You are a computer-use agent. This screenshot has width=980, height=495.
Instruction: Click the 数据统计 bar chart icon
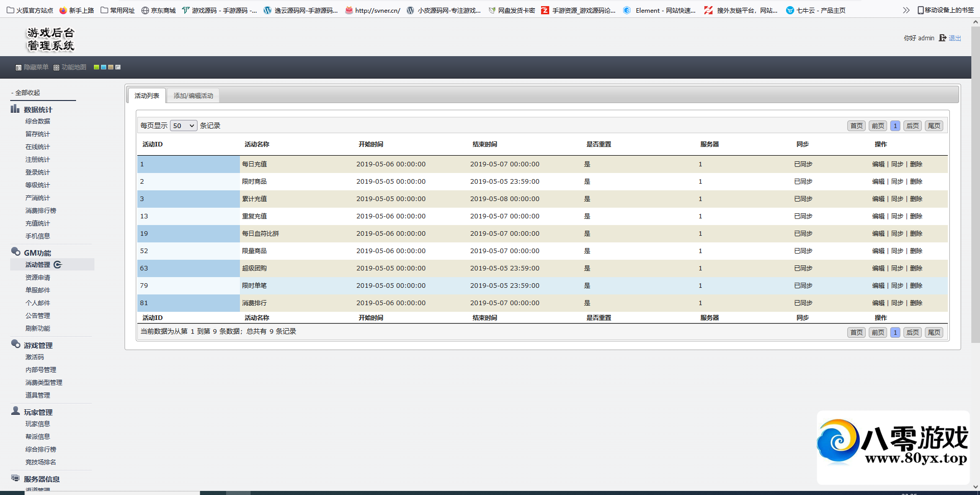[15, 109]
